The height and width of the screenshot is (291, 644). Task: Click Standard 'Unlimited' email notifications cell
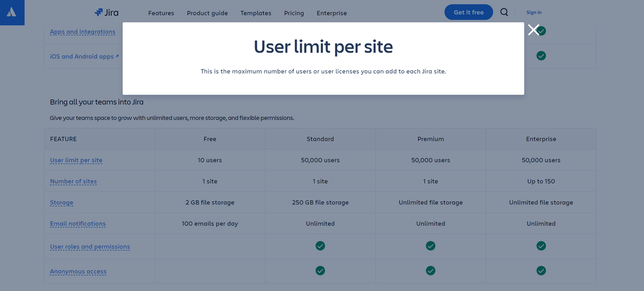click(x=320, y=223)
